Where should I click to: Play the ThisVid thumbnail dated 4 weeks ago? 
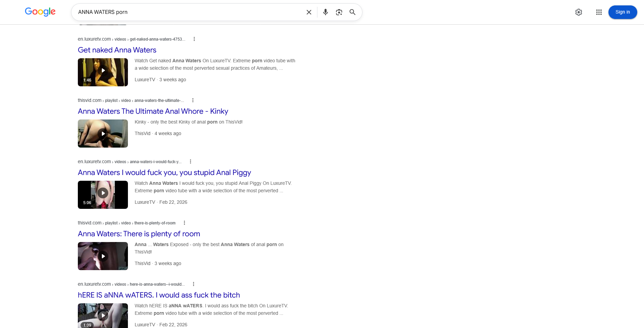click(103, 133)
